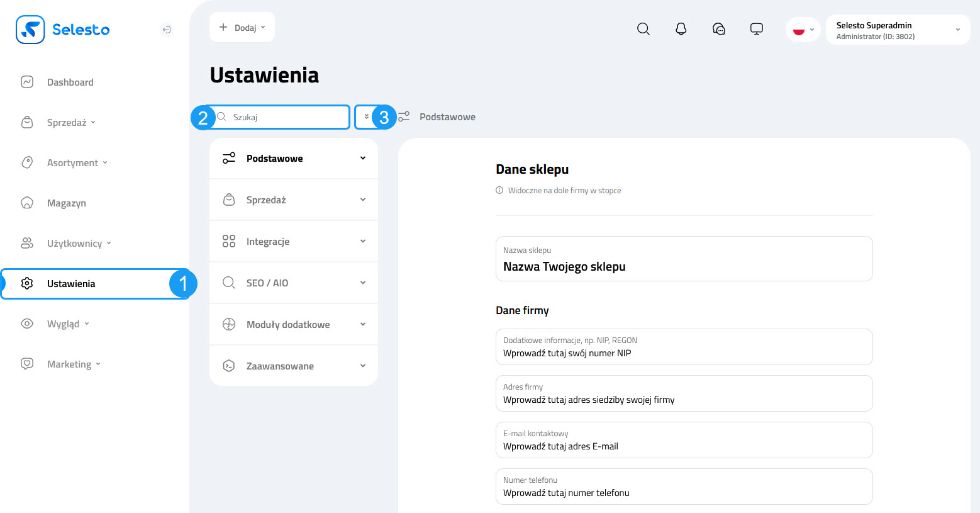Click the Dashboard sidebar icon
Image resolution: width=980 pixels, height=513 pixels.
[26, 81]
